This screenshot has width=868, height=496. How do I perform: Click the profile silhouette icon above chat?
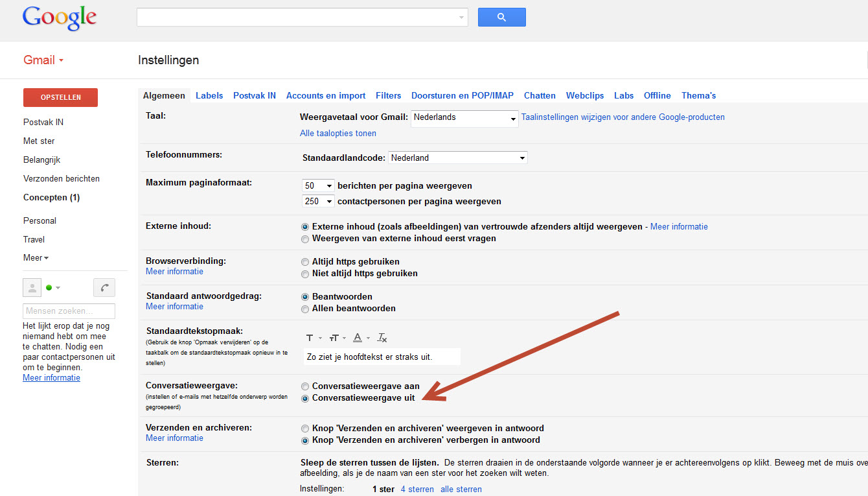click(32, 287)
